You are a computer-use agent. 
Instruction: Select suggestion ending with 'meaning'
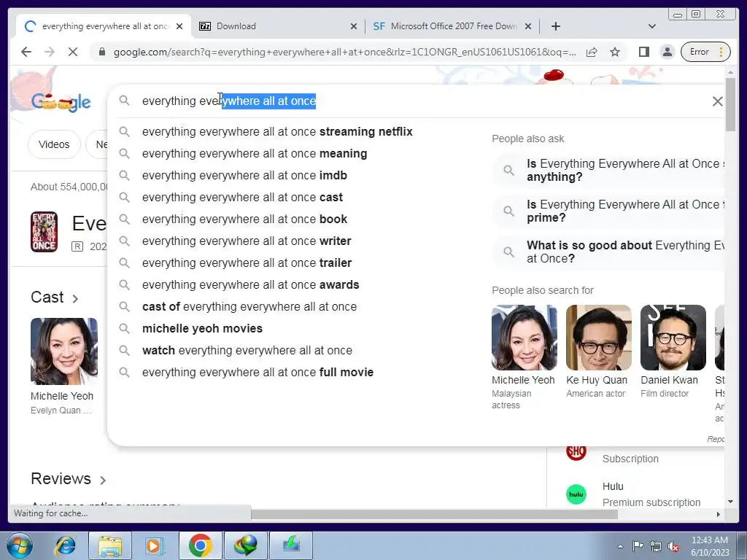[x=255, y=153]
